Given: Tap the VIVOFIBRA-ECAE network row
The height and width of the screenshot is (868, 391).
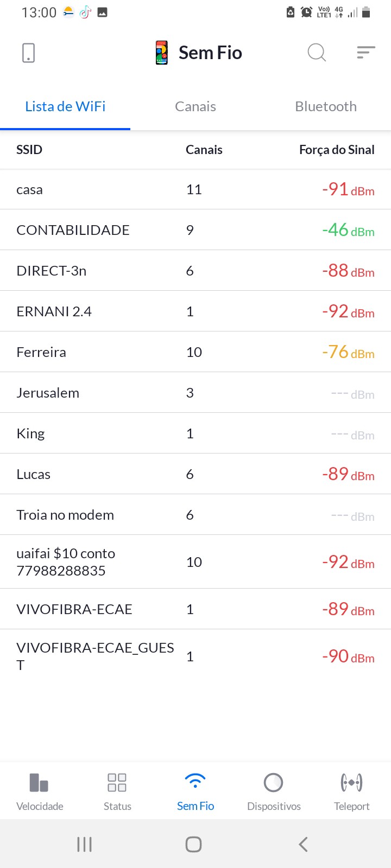Looking at the screenshot, I should click(74, 609).
